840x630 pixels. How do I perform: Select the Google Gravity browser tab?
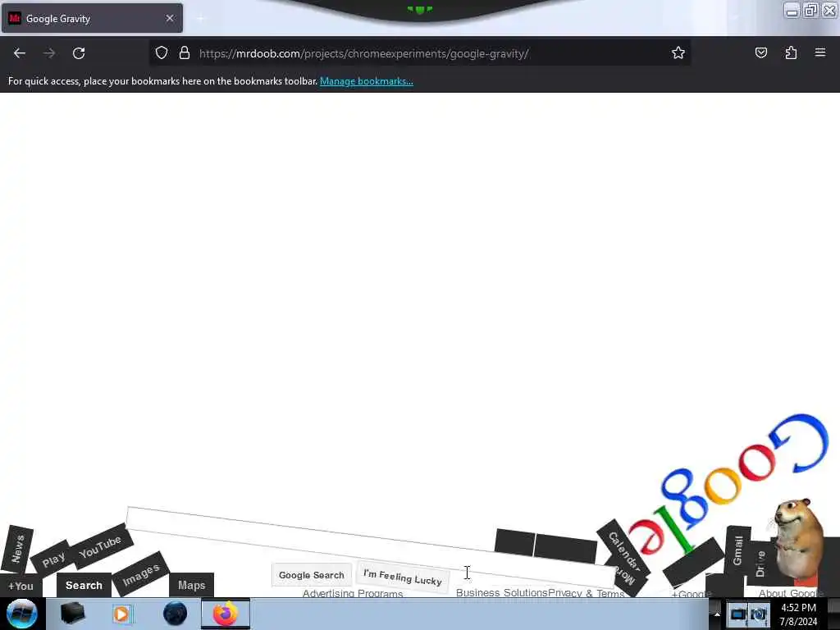tap(92, 18)
